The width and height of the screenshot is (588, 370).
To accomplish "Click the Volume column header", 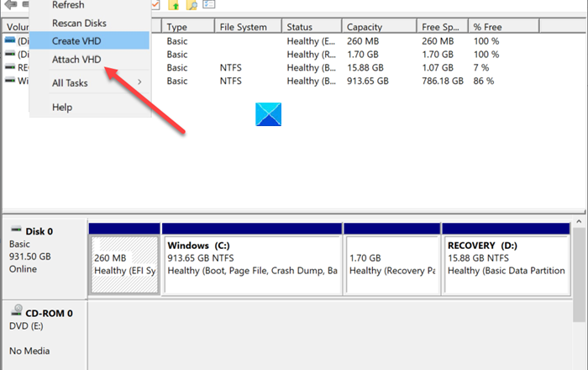I will (18, 27).
